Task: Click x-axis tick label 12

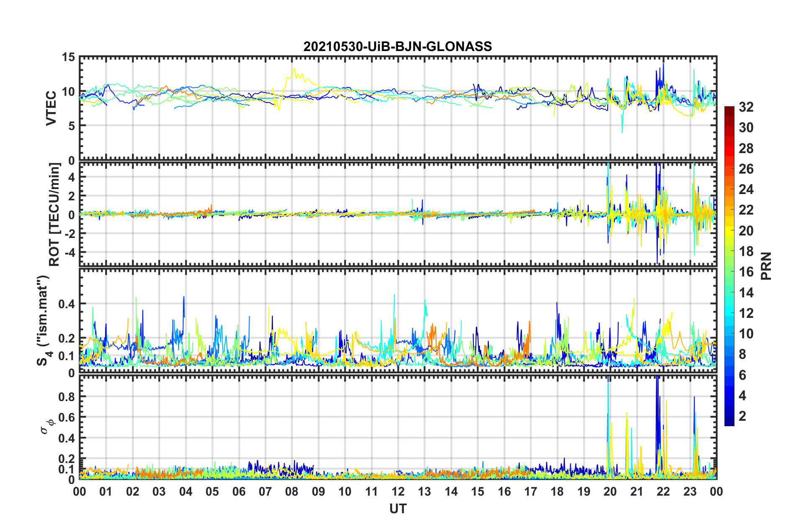Action: tap(398, 491)
